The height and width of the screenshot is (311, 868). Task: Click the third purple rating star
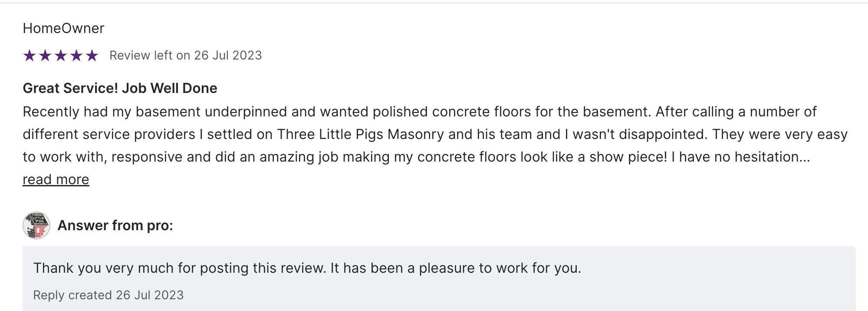click(x=61, y=56)
